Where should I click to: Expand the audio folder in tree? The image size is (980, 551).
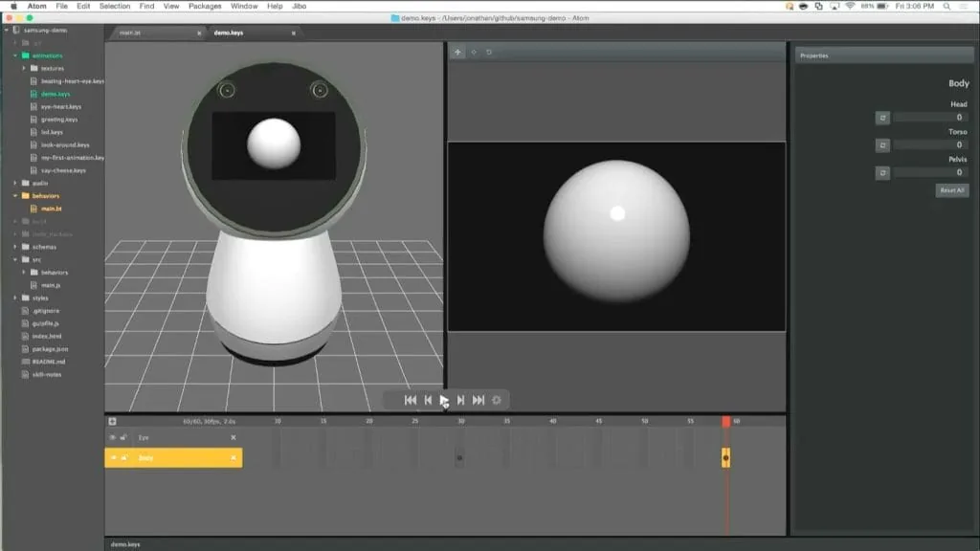point(15,183)
